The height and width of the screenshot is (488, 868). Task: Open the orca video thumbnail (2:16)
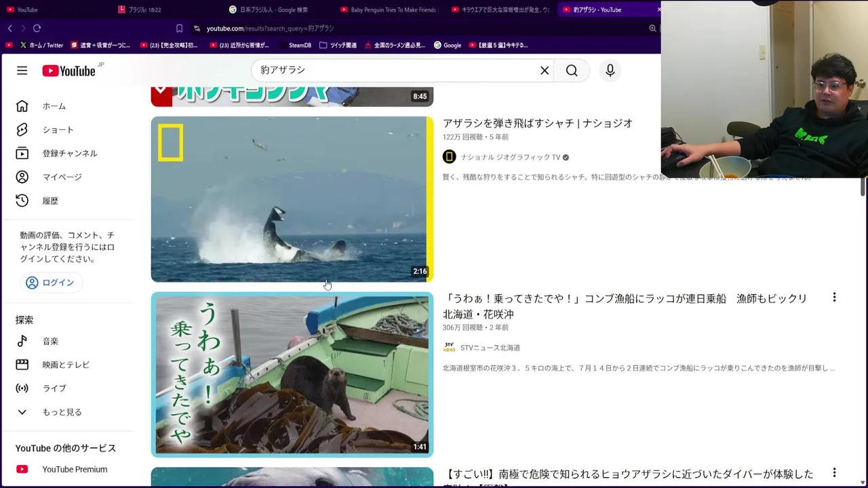click(292, 199)
